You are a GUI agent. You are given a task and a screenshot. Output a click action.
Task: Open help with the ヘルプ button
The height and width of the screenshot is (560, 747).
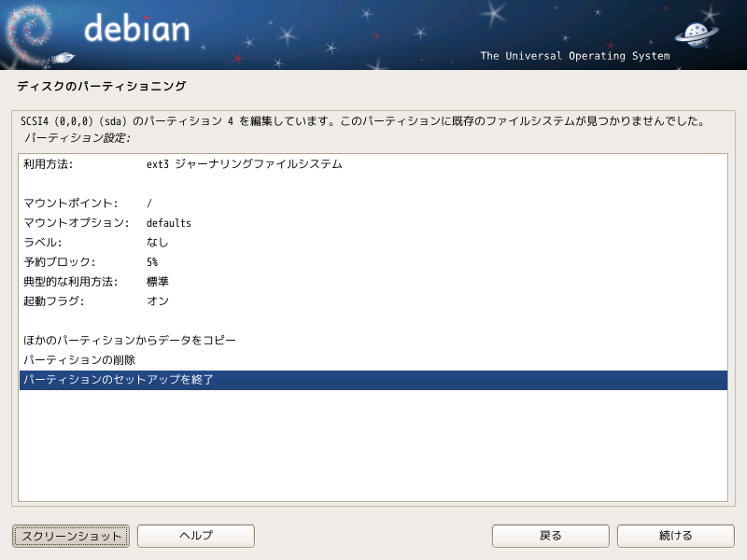(196, 536)
